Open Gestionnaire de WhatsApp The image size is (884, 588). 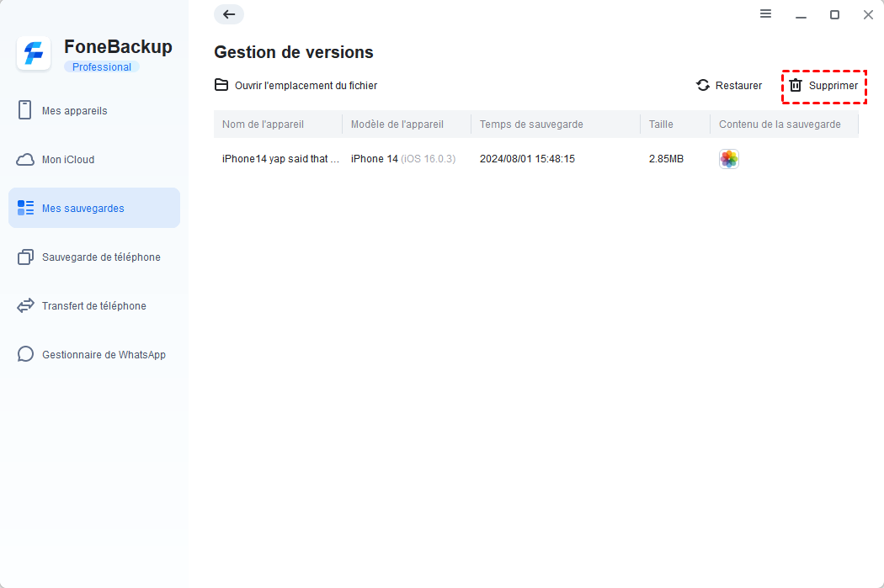coord(104,355)
